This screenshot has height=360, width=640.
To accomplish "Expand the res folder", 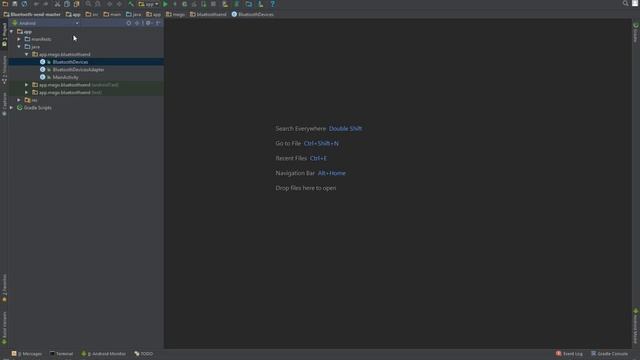I will coord(19,100).
